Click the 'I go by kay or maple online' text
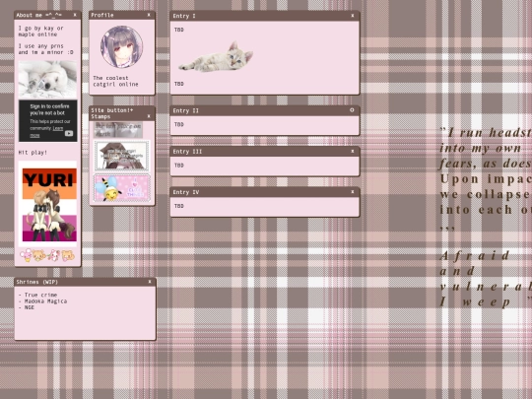The height and width of the screenshot is (399, 532). [x=40, y=32]
